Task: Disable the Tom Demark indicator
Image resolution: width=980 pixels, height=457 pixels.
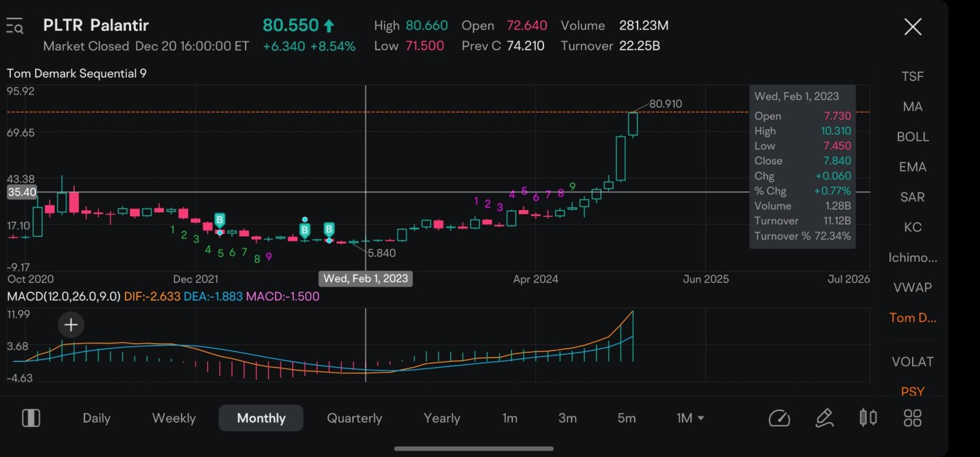Action: [912, 317]
